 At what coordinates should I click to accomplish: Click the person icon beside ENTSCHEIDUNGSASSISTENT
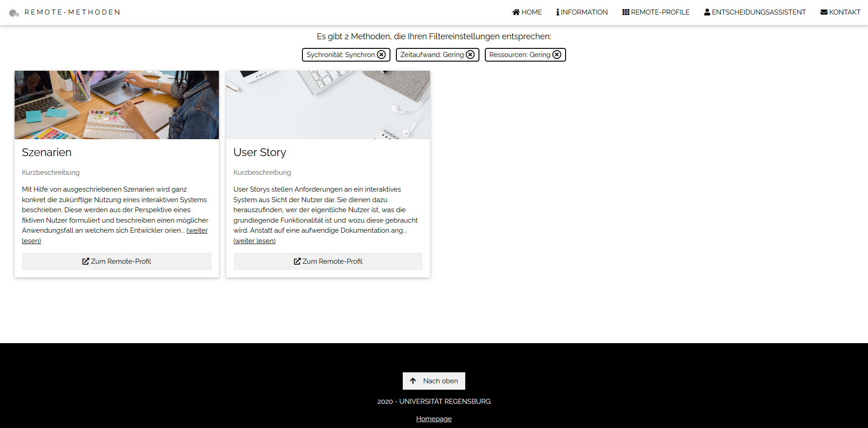click(x=707, y=12)
